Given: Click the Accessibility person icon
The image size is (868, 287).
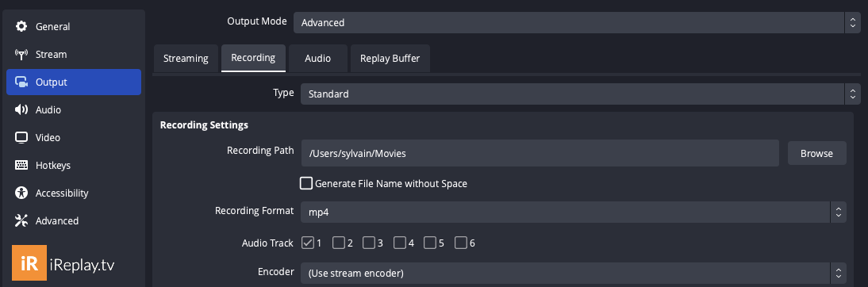Looking at the screenshot, I should [x=21, y=193].
